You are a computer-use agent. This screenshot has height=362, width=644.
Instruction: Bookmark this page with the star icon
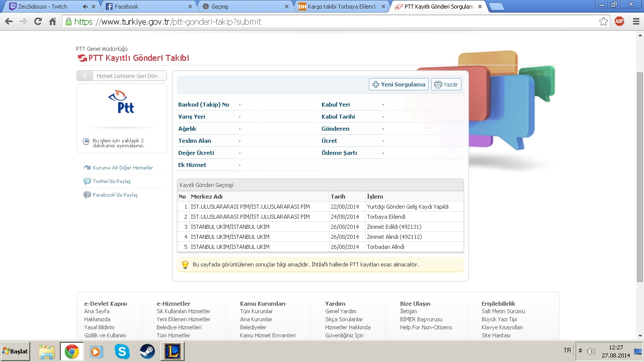(x=603, y=22)
